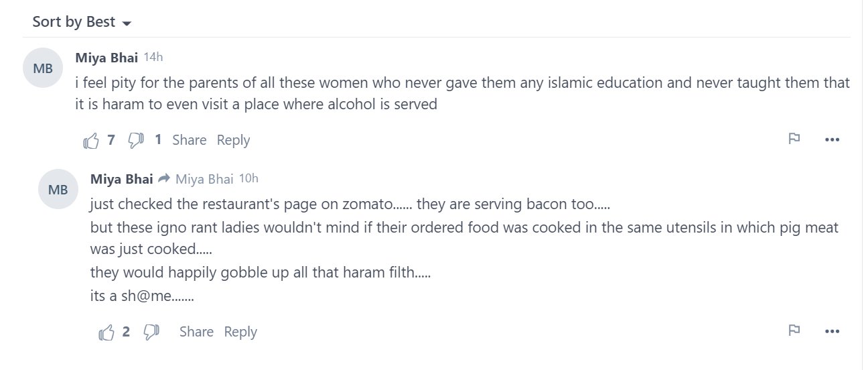Image resolution: width=868 pixels, height=370 pixels.
Task: Open first comment's MB avatar
Action: [x=44, y=68]
